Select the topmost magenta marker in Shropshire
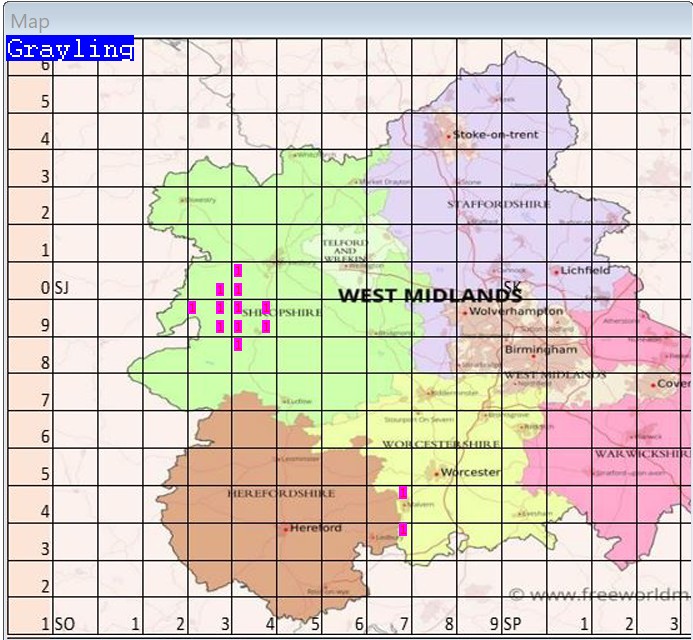 tap(238, 270)
